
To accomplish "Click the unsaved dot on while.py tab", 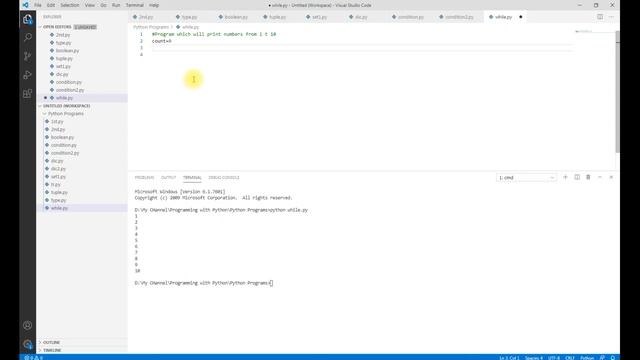I will coord(520,17).
